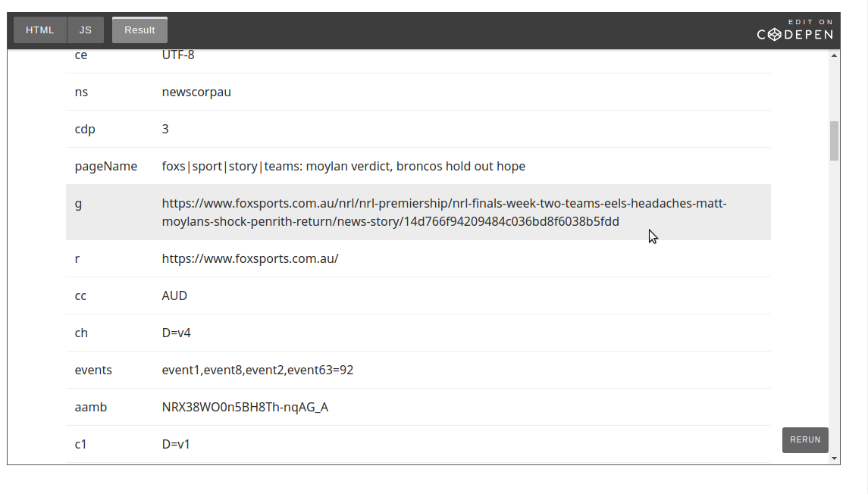Screen dimensions: 868x494
Task: Click the vertical scrollbar thumb
Action: (834, 140)
